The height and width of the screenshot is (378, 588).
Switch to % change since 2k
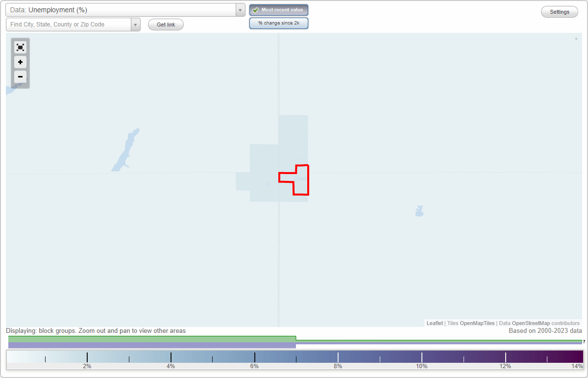pyautogui.click(x=279, y=23)
